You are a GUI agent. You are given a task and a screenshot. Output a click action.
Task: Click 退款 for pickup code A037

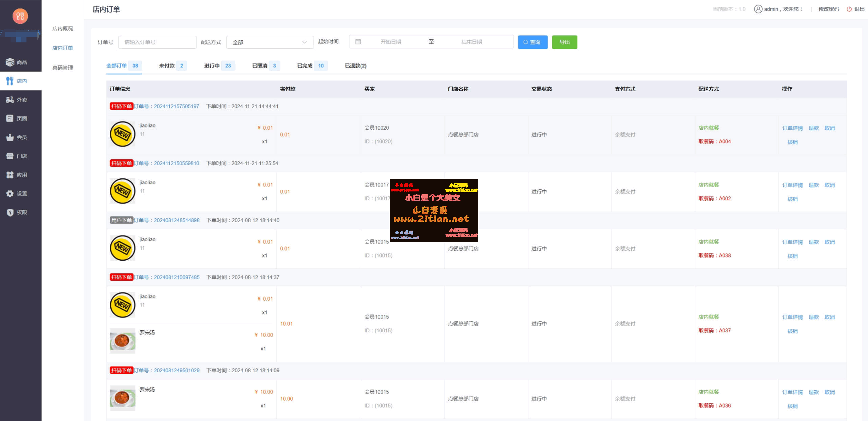coord(814,318)
